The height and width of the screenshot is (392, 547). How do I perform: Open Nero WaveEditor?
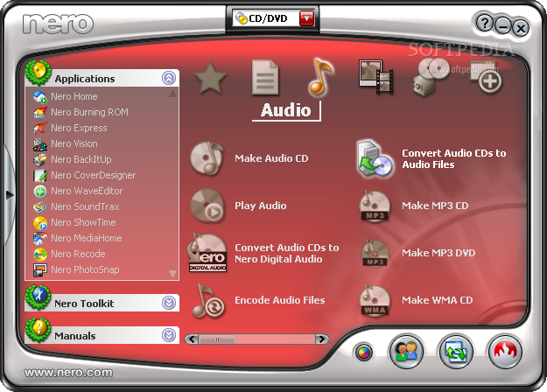pyautogui.click(x=87, y=191)
